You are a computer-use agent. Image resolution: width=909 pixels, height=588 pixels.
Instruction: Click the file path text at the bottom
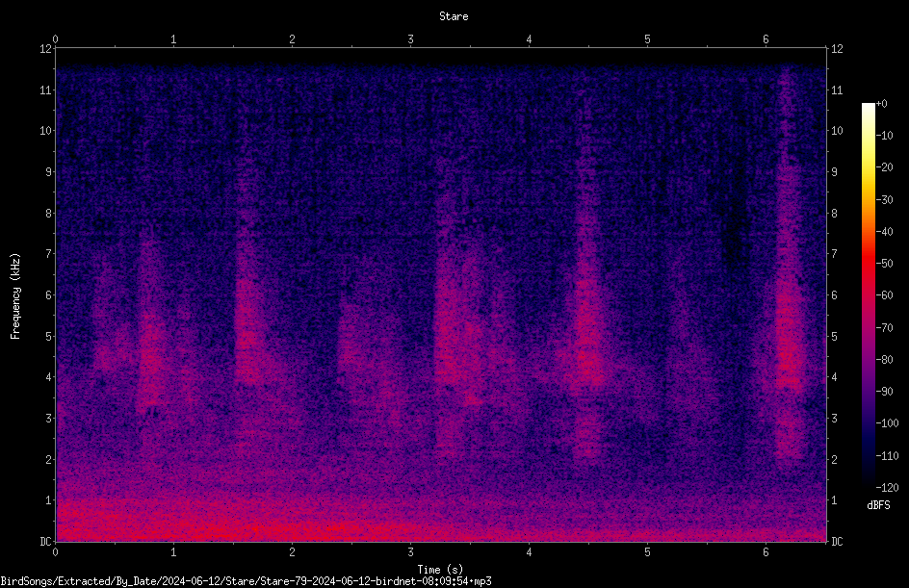click(246, 581)
